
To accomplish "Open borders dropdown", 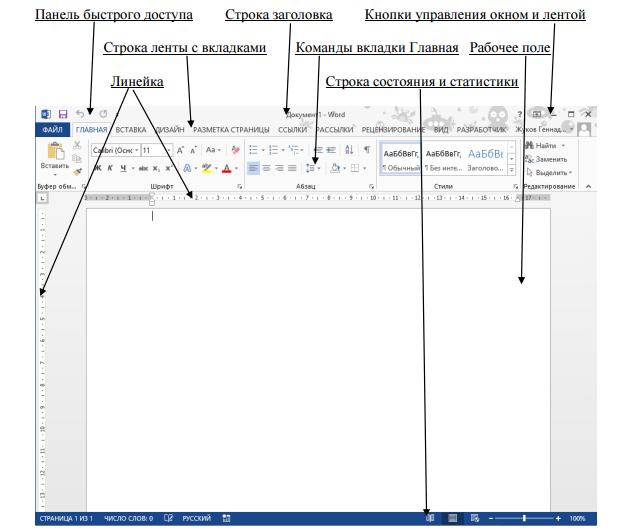I will (364, 168).
